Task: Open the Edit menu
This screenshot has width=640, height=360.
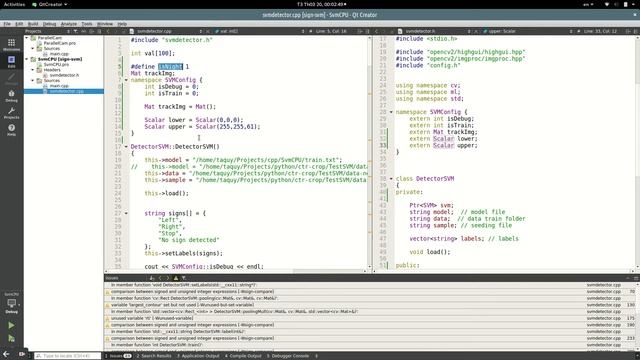Action: point(19,24)
